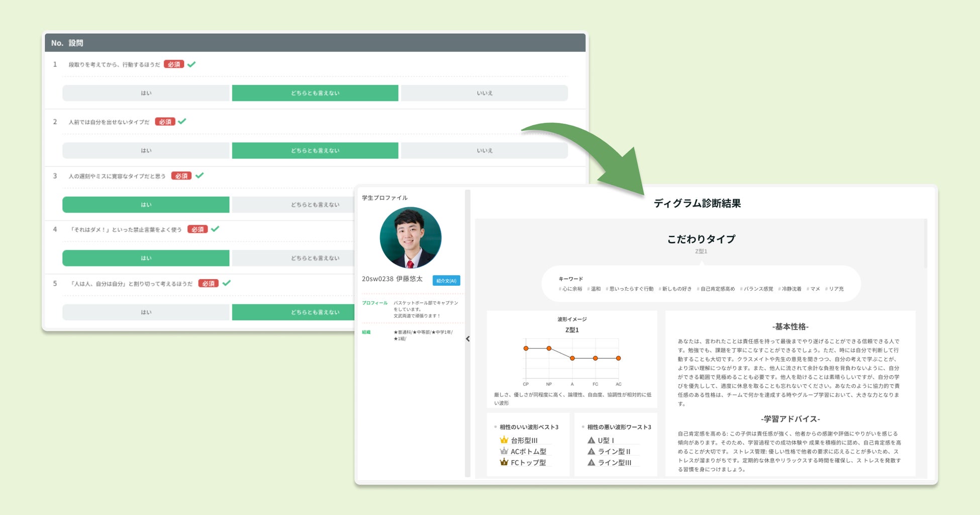Click the green checkmark next to question 3

click(200, 176)
